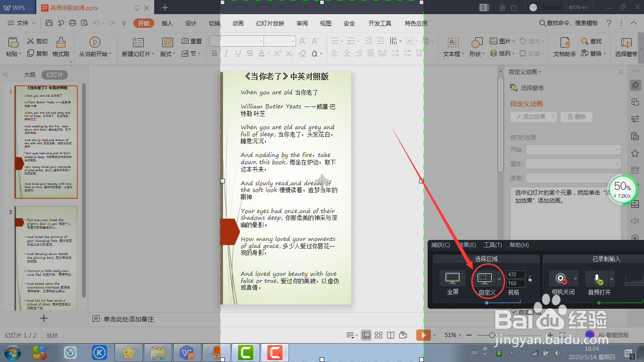The height and width of the screenshot is (362, 644).
Task: Click the Strikethrough formatting icon
Action: 249,53
